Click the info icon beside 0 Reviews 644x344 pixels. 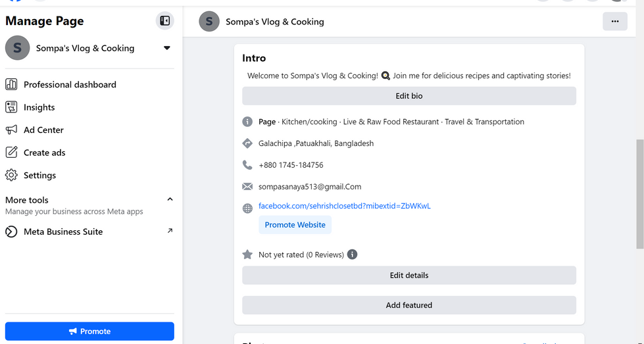tap(352, 255)
